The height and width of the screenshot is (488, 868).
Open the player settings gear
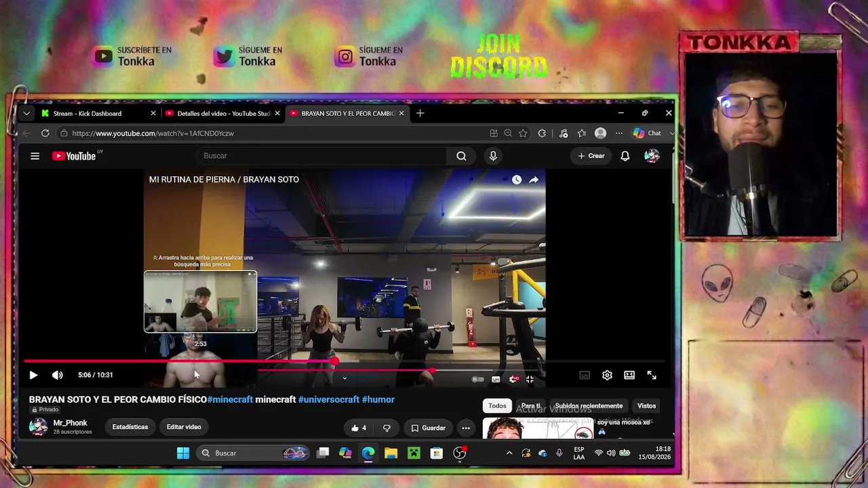click(x=607, y=375)
